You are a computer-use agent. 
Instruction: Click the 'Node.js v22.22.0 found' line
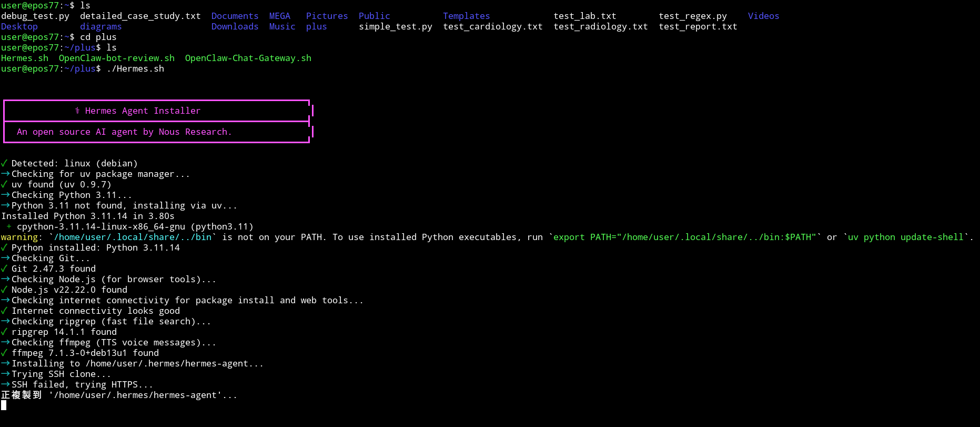[x=64, y=290]
